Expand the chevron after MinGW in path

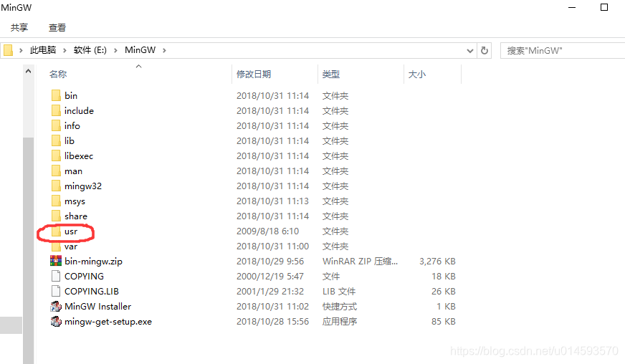(x=164, y=50)
